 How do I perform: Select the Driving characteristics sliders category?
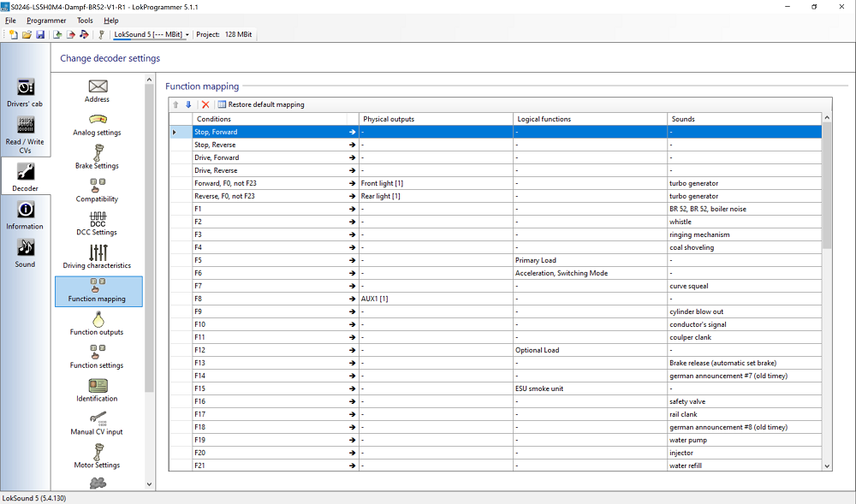tap(97, 257)
